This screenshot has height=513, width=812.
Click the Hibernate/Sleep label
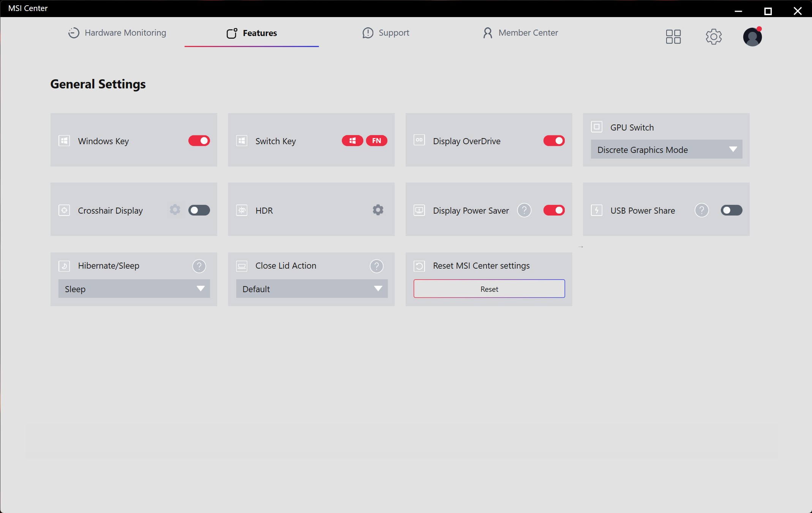click(x=109, y=266)
